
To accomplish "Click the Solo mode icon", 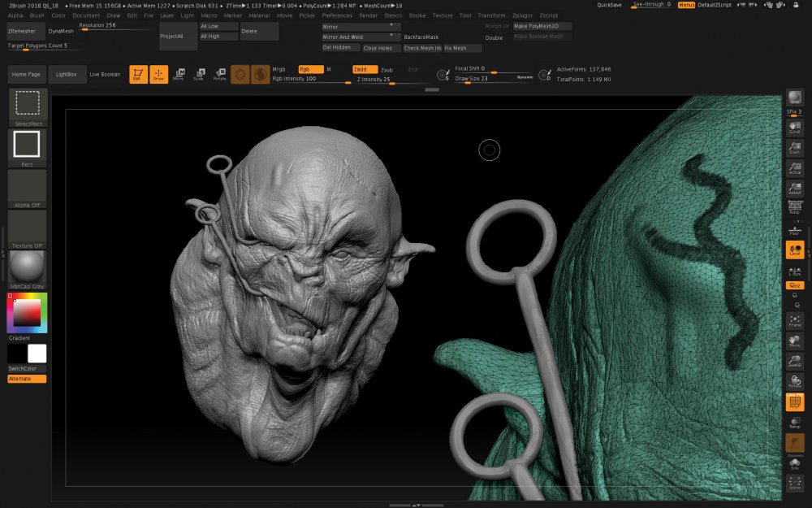I will click(x=794, y=463).
